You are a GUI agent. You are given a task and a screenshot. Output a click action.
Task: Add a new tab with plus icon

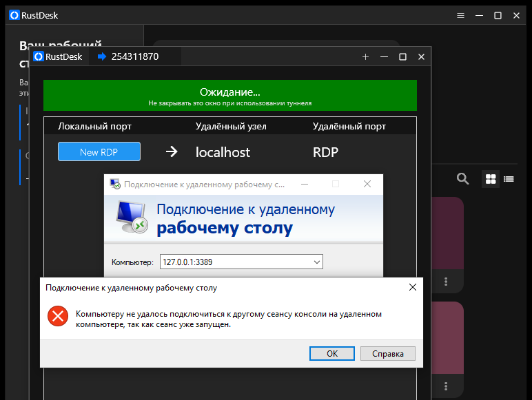pos(365,57)
